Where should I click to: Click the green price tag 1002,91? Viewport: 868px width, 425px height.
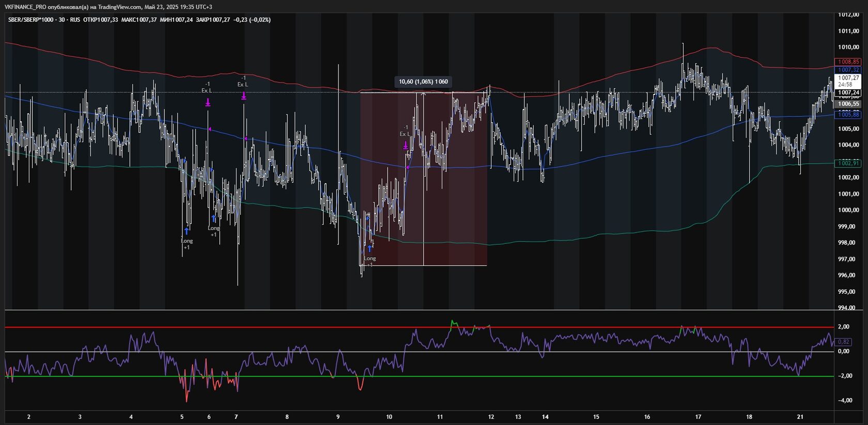point(848,163)
